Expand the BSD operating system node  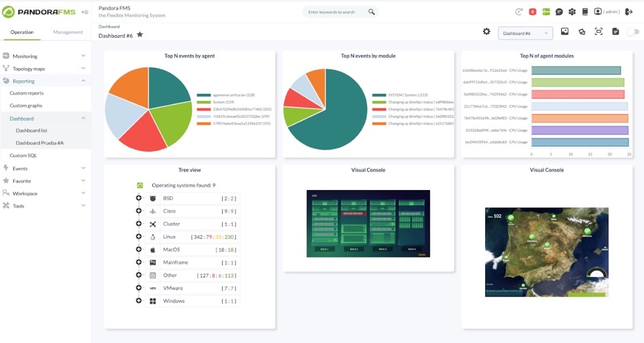pyautogui.click(x=139, y=198)
